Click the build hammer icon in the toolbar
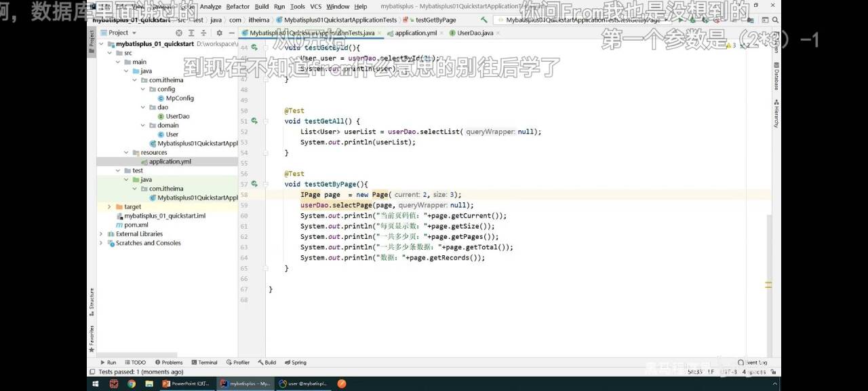This screenshot has height=391, width=868. (484, 20)
